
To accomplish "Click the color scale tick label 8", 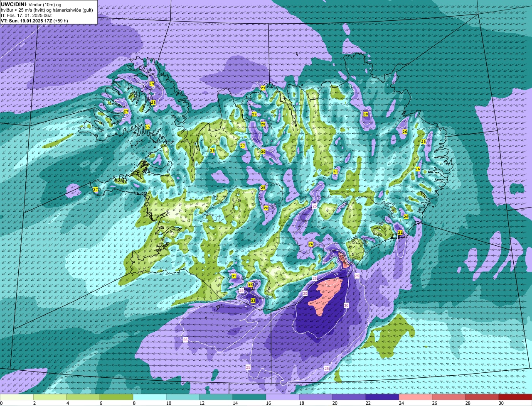I will click(134, 403).
